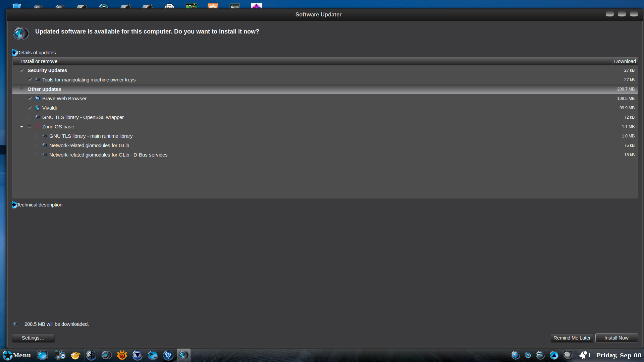Click the package icon for Tools for manipulating machine owner keys
The width and height of the screenshot is (644, 362).
[x=38, y=80]
